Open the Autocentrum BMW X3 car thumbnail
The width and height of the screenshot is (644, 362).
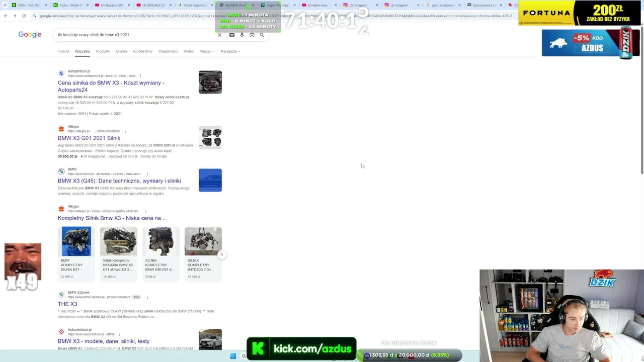pyautogui.click(x=210, y=339)
